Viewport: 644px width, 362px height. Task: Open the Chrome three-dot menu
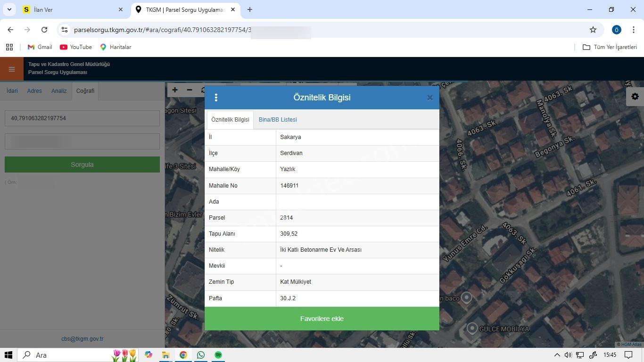(634, 30)
